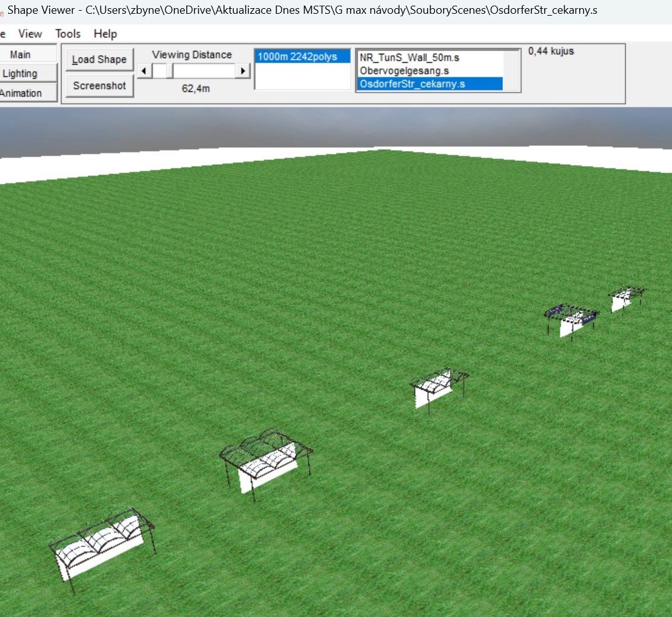Decrease viewing distance with left arrow
The image size is (672, 617).
144,71
